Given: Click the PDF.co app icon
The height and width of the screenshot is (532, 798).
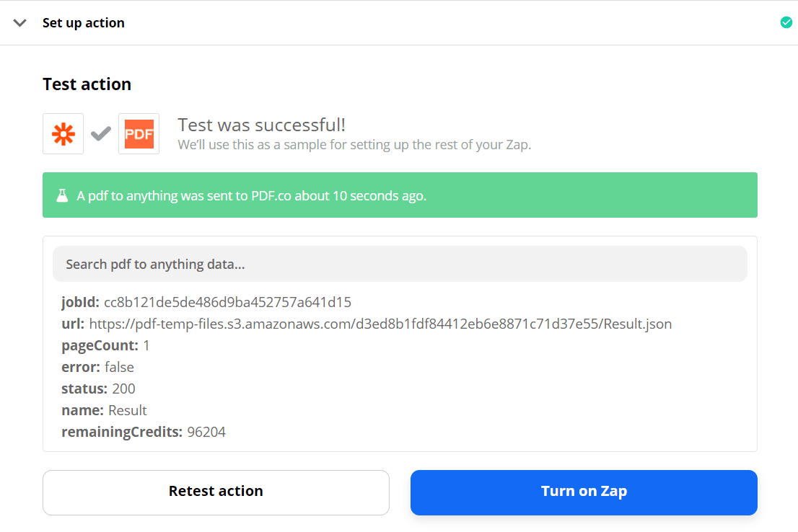Looking at the screenshot, I should pyautogui.click(x=139, y=133).
